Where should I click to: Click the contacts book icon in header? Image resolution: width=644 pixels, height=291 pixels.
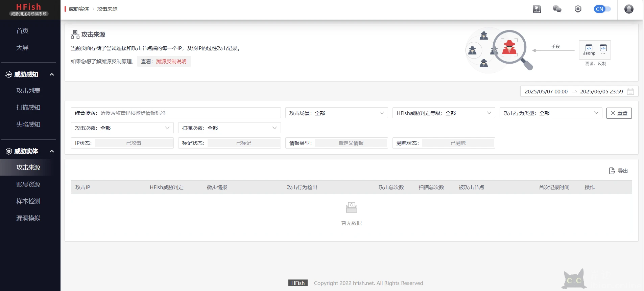[x=537, y=9]
